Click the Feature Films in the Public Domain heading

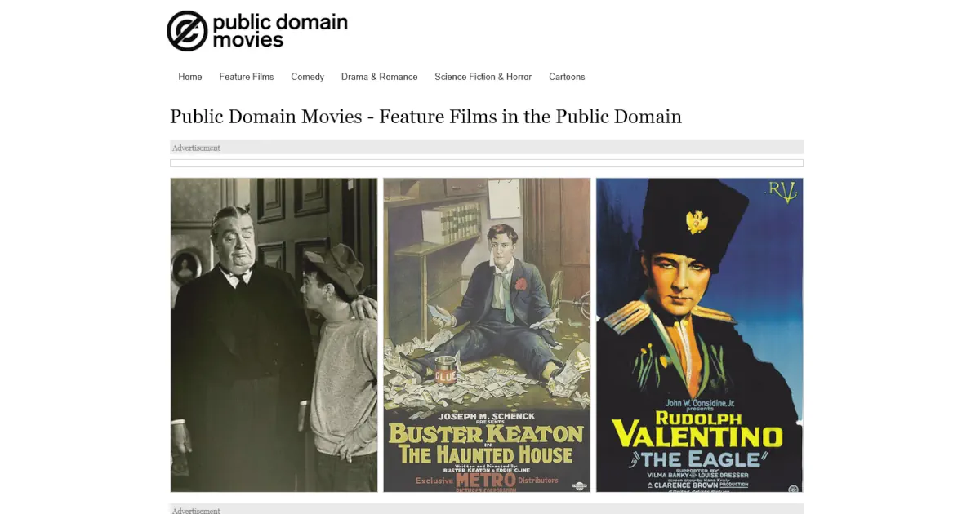pos(425,117)
